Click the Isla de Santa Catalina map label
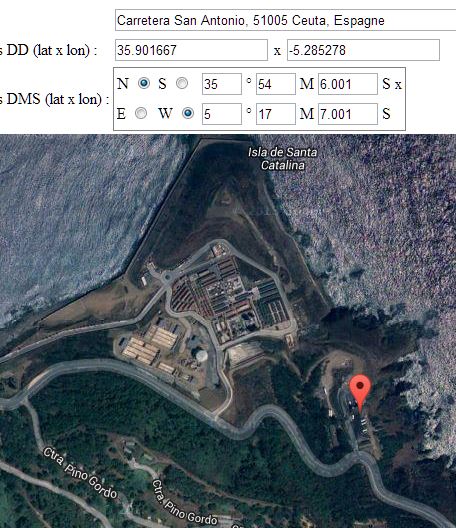Viewport: 456px width, 528px height. click(x=283, y=159)
